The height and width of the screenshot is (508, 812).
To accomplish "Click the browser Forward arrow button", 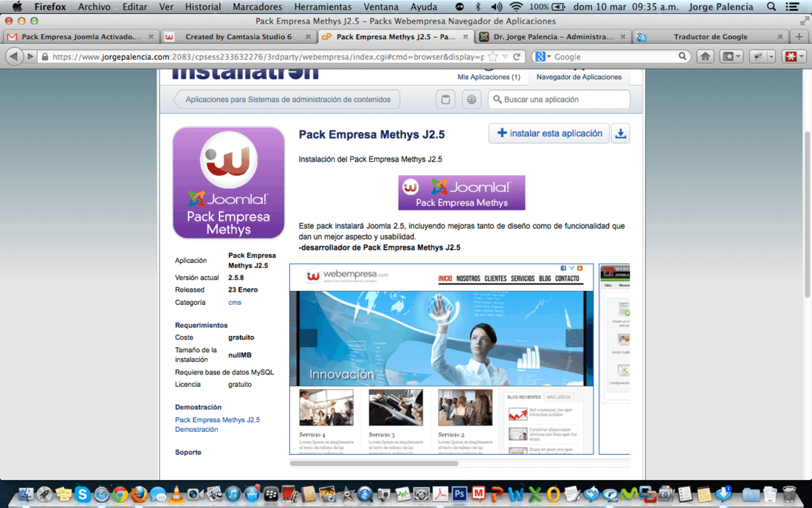I will pyautogui.click(x=30, y=56).
